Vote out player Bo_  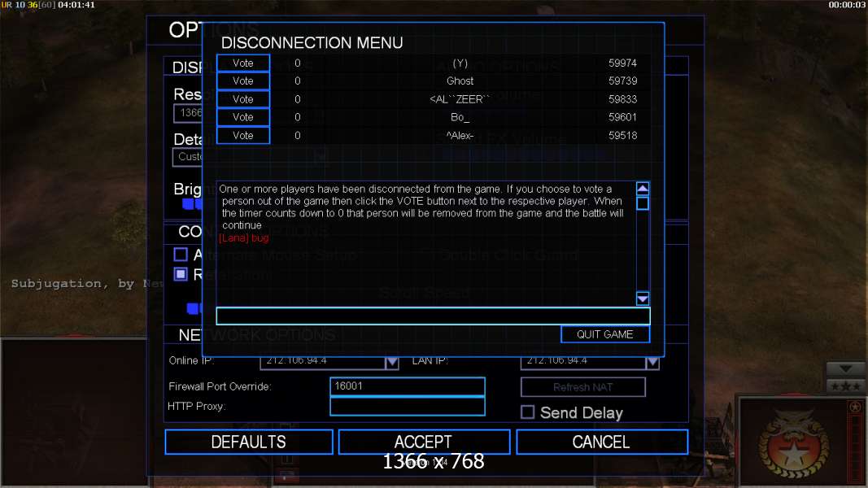tap(243, 117)
